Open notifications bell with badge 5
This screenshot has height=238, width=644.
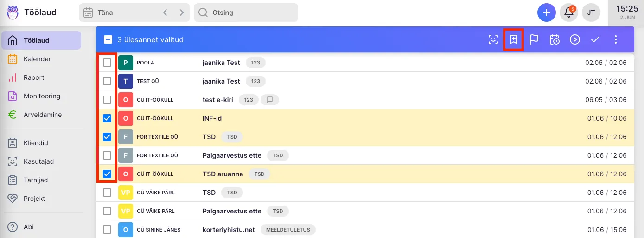point(569,13)
